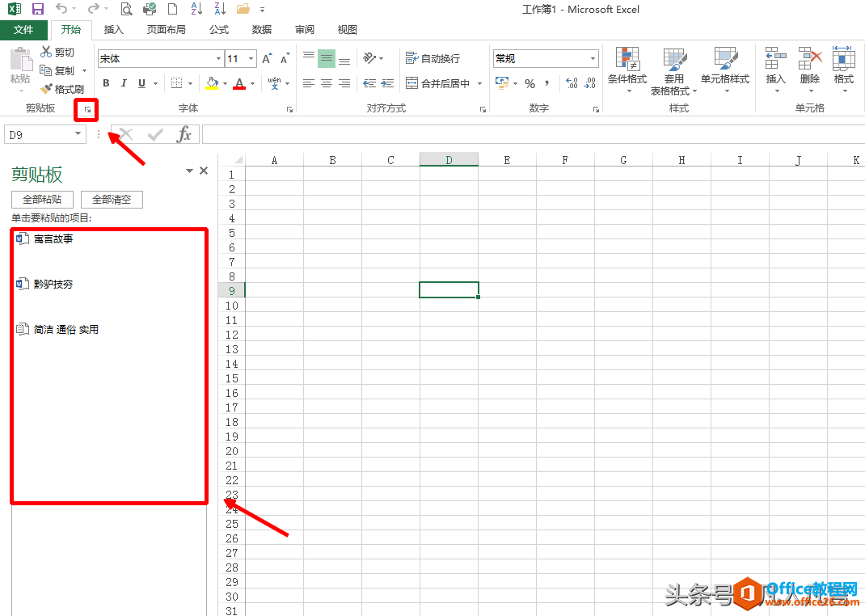Click the yellow Fill Color swatch

pyautogui.click(x=212, y=84)
